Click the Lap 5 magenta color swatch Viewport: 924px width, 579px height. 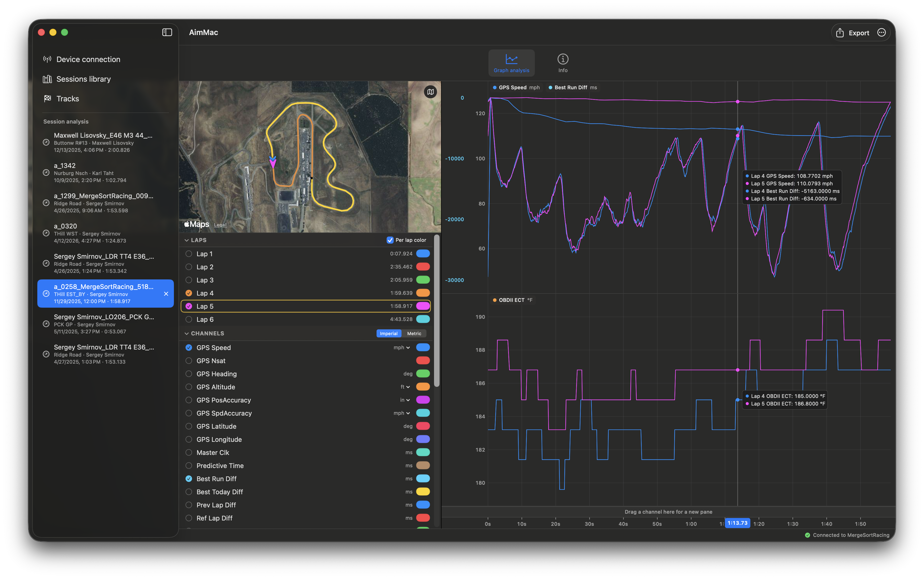point(423,306)
